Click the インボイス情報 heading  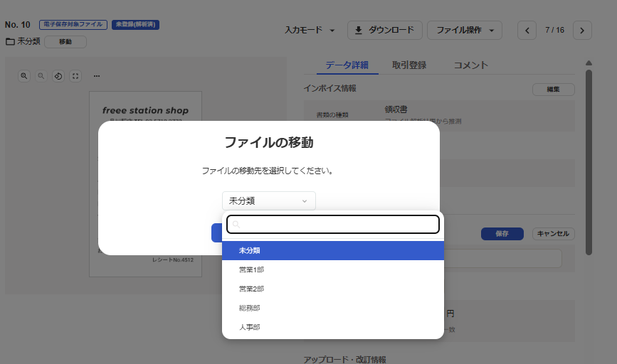[329, 88]
